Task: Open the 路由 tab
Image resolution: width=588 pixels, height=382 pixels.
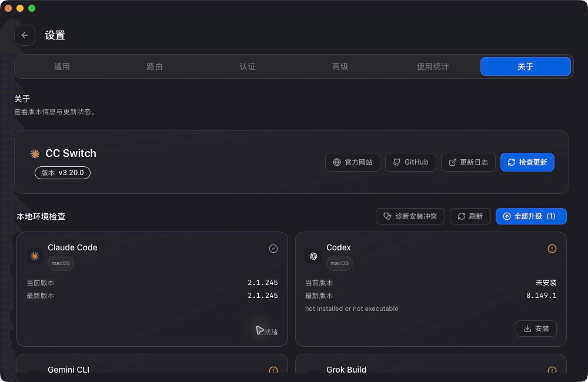Action: click(155, 66)
